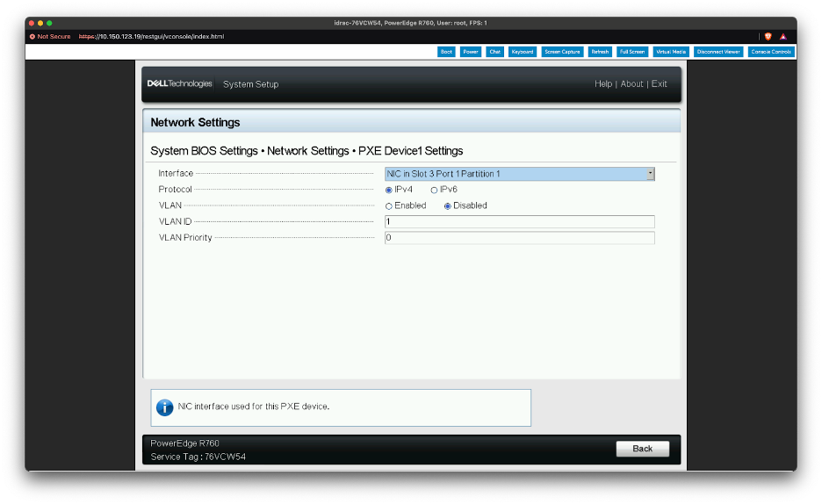Viewport: 822px width, 504px height.
Task: Click the Brave rewards triangle icon
Action: pyautogui.click(x=782, y=37)
